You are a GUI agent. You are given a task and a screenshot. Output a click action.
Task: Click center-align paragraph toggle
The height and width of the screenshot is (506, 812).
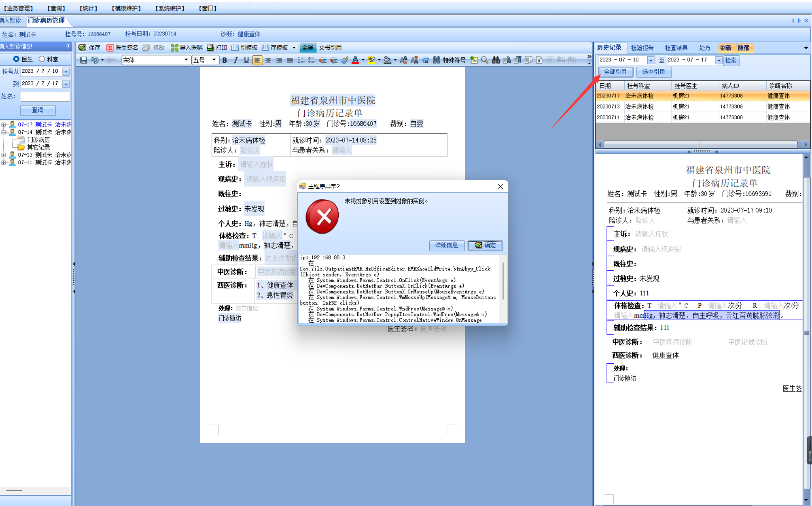(x=268, y=60)
